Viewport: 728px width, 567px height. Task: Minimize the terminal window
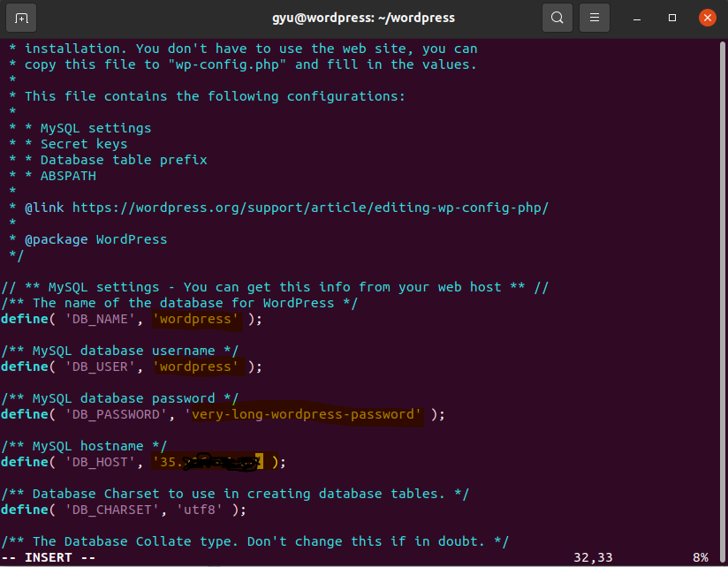(637, 18)
